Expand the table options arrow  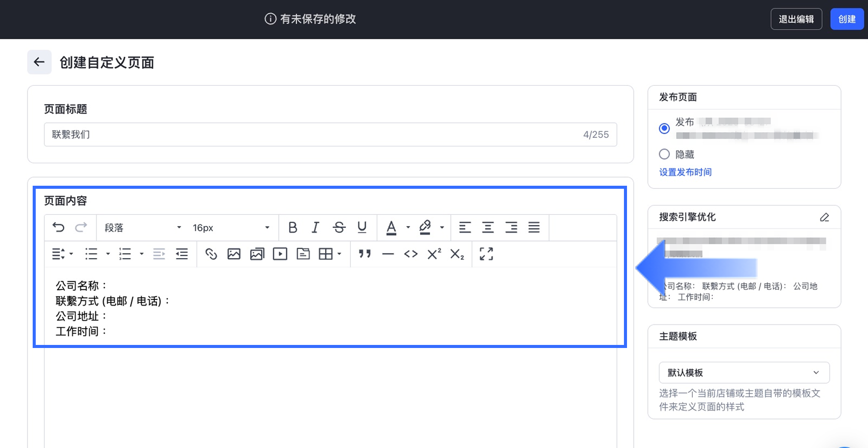point(339,254)
